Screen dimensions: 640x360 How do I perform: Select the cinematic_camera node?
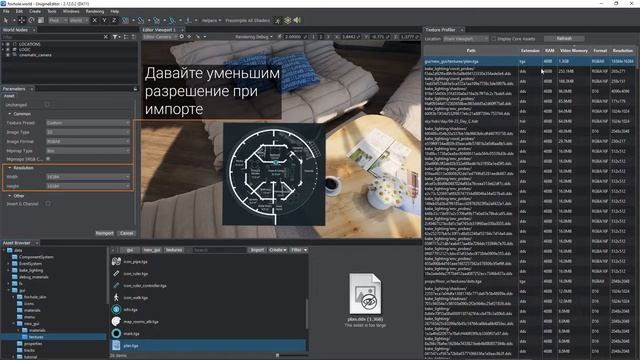tap(36, 55)
